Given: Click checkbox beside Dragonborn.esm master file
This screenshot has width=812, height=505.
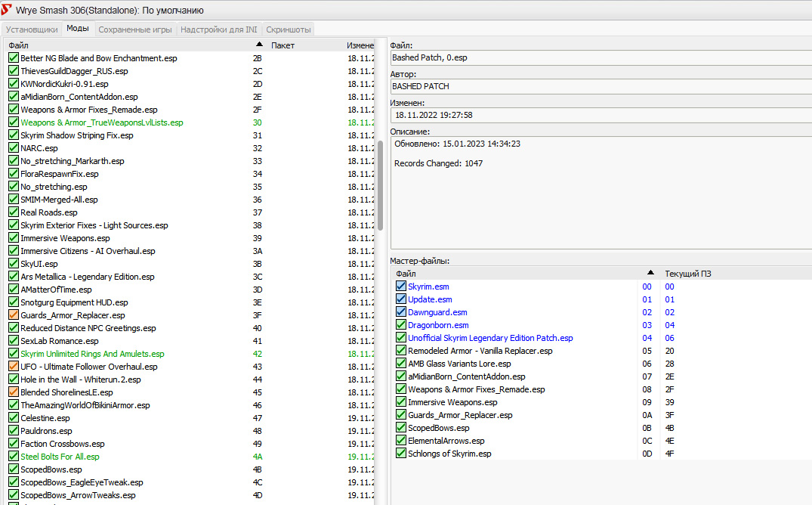Looking at the screenshot, I should [x=401, y=324].
